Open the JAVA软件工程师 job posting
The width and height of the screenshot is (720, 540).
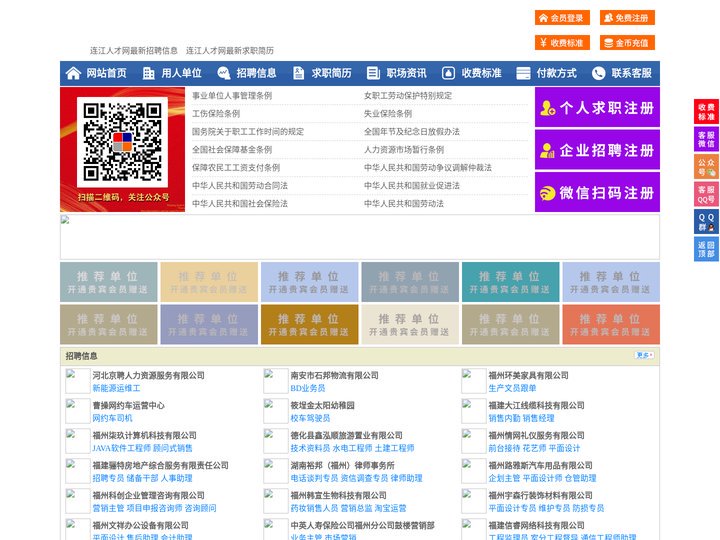[122, 448]
